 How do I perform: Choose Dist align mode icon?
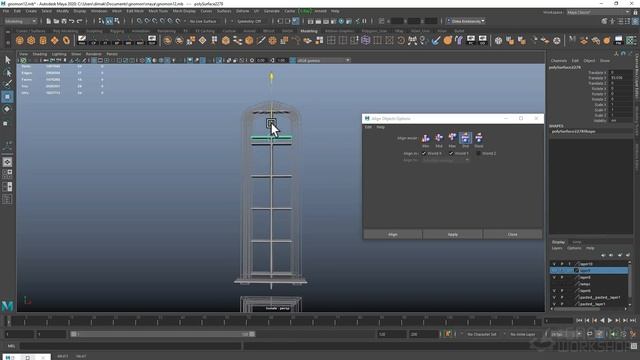(465, 138)
